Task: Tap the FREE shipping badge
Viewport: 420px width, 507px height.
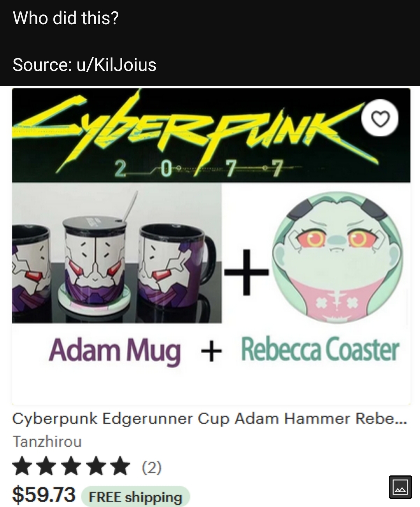Action: point(135,497)
